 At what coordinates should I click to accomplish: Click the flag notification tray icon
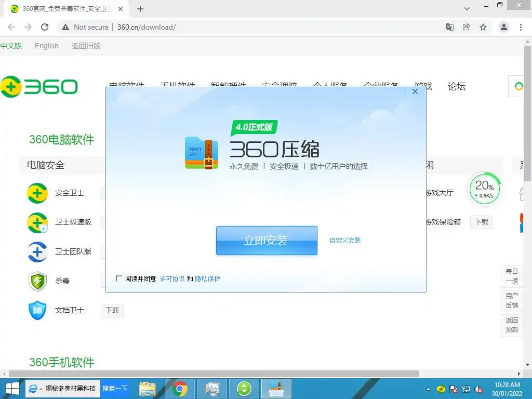pos(453,389)
